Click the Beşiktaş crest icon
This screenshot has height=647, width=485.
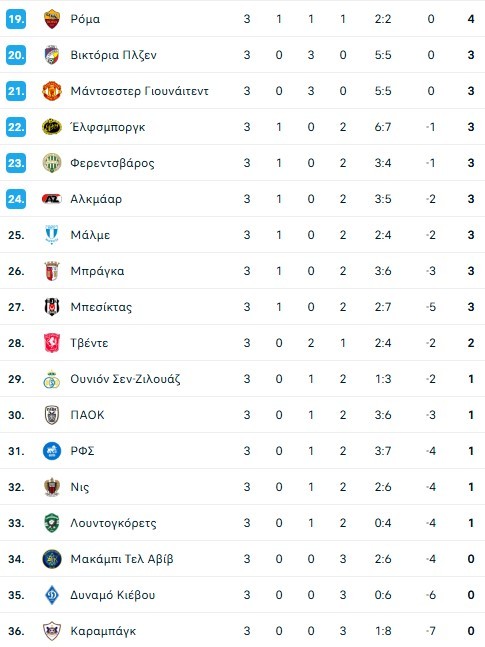tap(52, 307)
